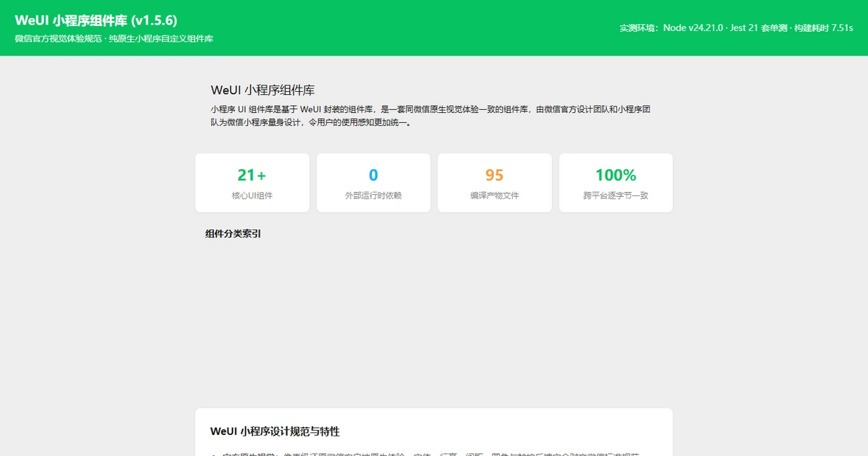Select the "95" 编译产物文件 stat card
This screenshot has height=456, width=868.
(x=495, y=182)
